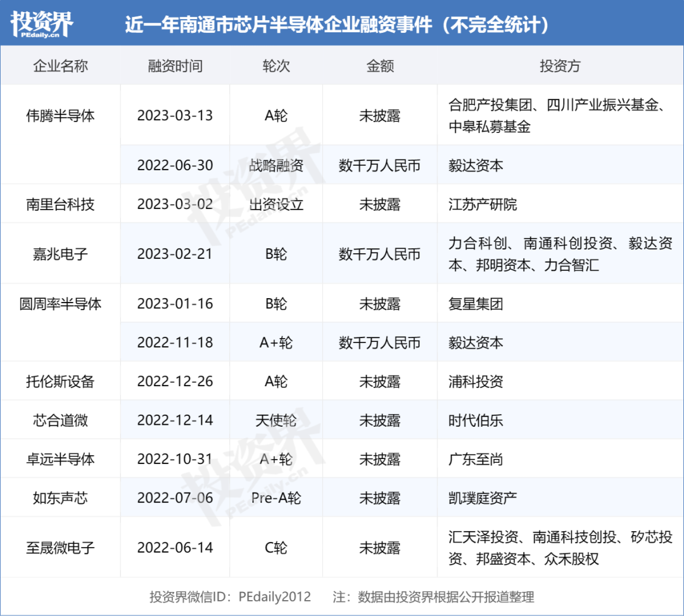Click the company name "如东声芯"
This screenshot has height=616, width=684.
click(x=60, y=498)
